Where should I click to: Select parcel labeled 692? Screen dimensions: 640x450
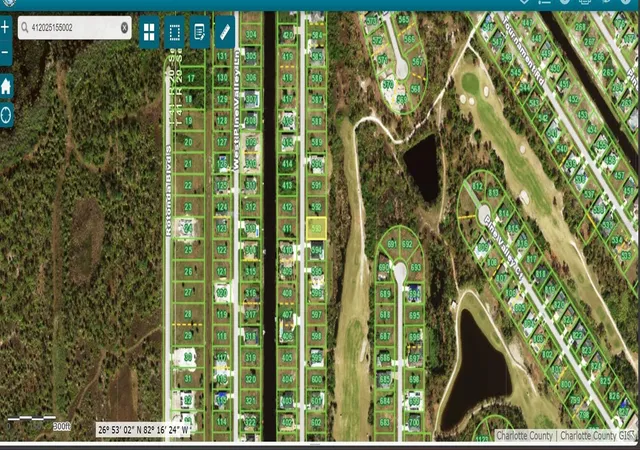tap(407, 244)
